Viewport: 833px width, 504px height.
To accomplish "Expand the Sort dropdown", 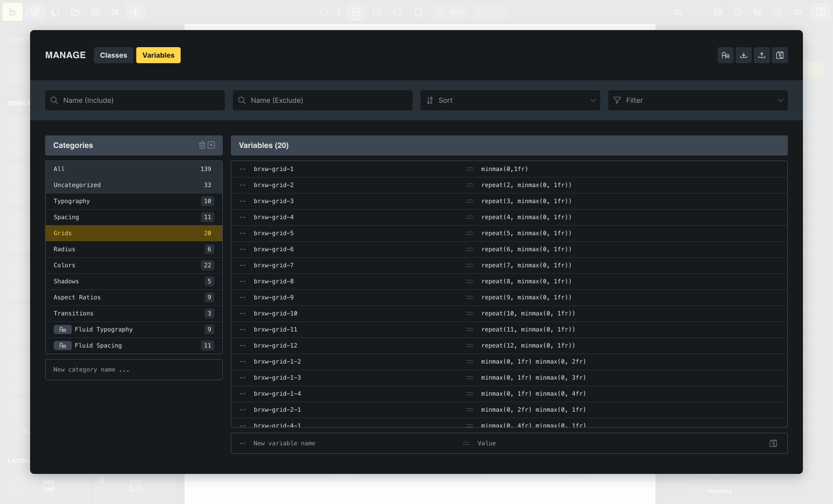I will coord(510,100).
